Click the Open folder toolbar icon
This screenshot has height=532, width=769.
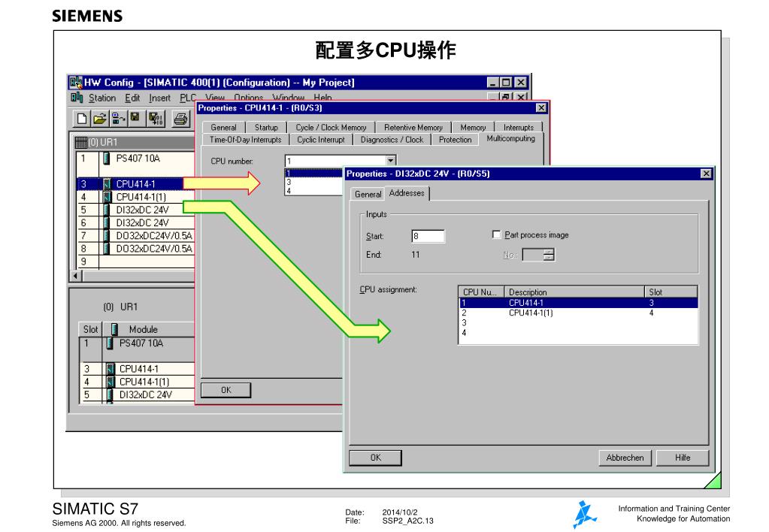99,119
